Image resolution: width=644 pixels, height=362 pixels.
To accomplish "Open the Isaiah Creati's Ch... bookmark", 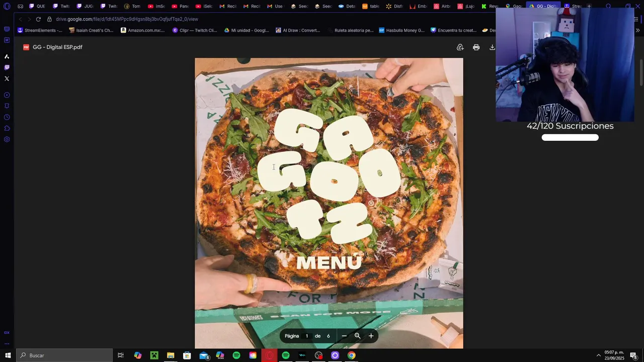I will pos(91,30).
